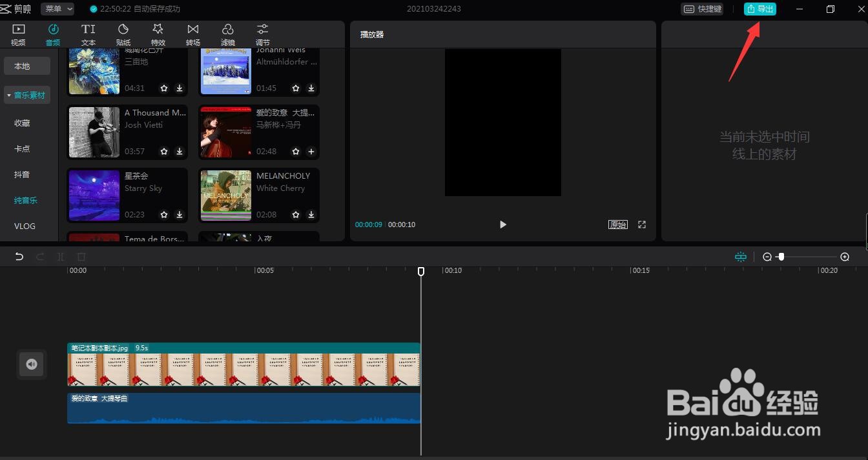Click the current time 00:00:09 readout
This screenshot has width=868, height=460.
(x=369, y=225)
